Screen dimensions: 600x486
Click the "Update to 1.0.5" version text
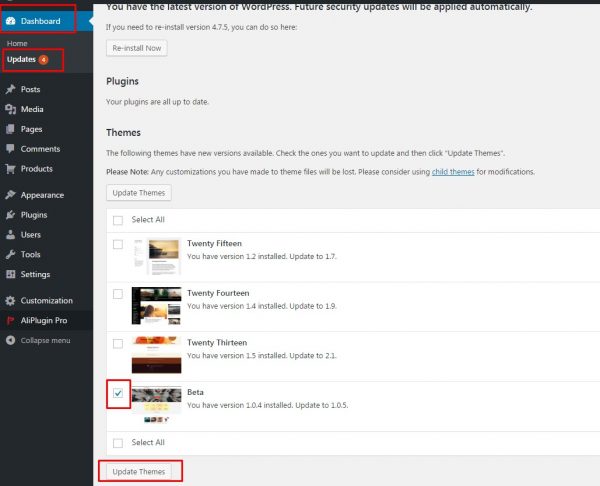[x=322, y=405]
